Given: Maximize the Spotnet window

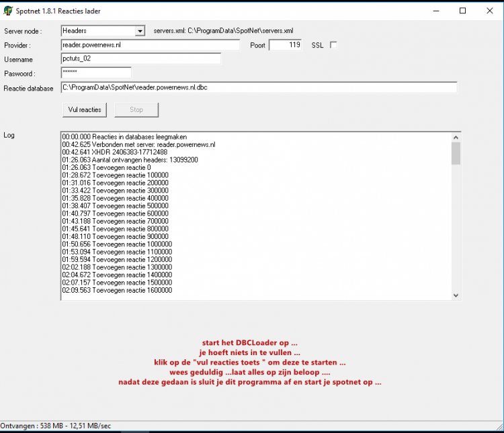Looking at the screenshot, I should coord(462,11).
